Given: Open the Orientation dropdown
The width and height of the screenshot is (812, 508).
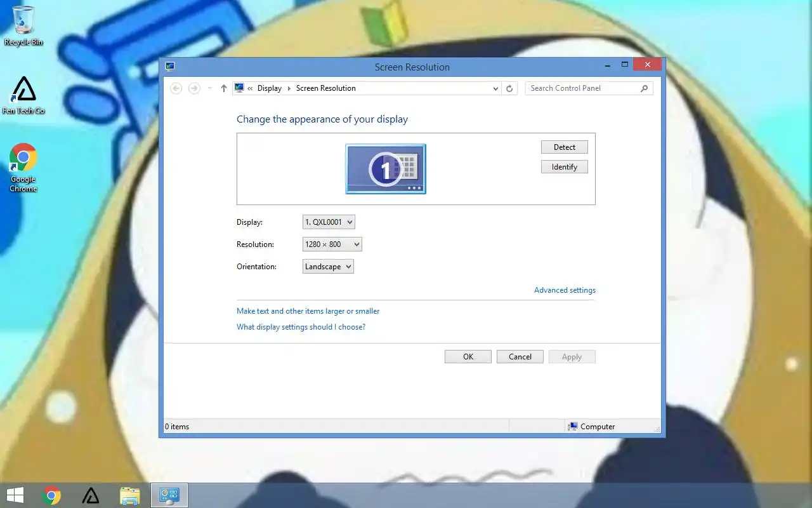Looking at the screenshot, I should point(328,267).
